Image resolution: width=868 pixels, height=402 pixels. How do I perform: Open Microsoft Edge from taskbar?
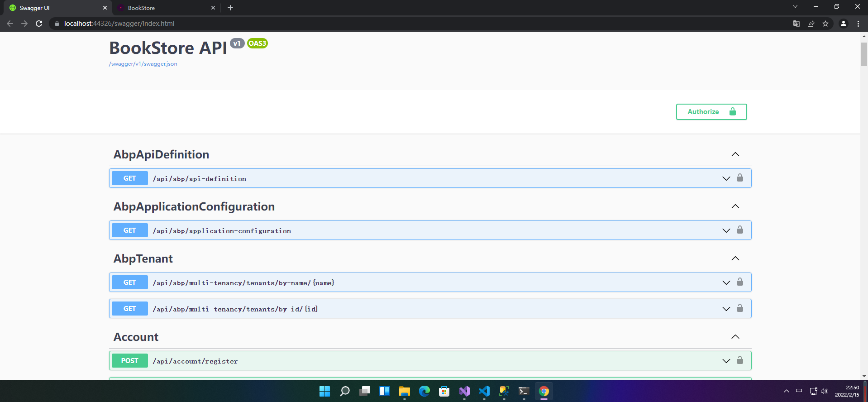coord(424,391)
